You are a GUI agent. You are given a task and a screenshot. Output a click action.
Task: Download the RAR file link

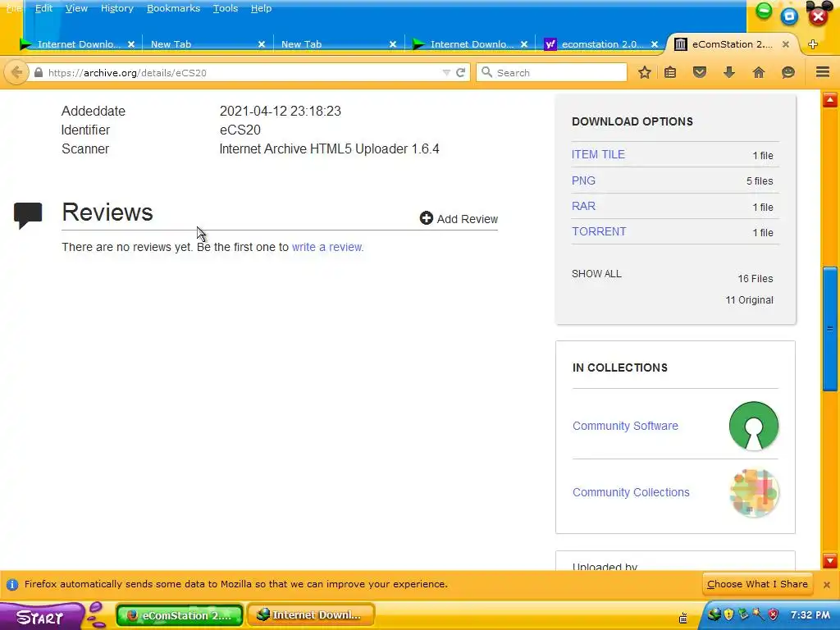583,206
